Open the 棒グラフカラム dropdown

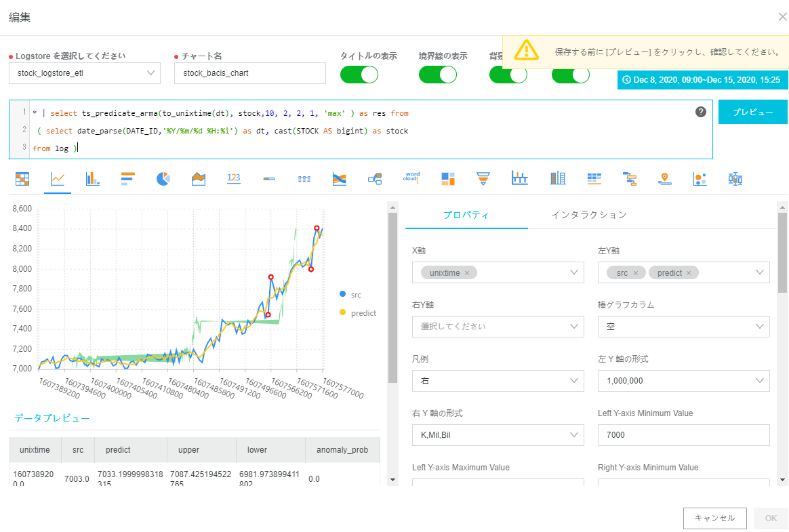point(684,326)
